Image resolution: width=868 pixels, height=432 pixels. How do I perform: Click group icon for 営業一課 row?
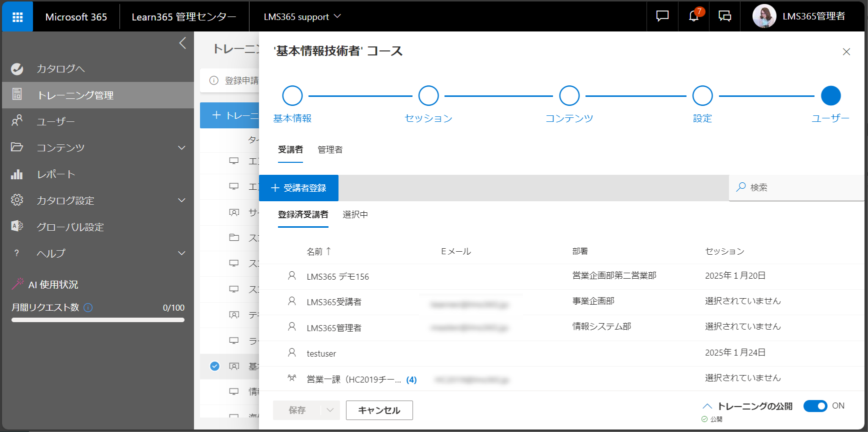[x=292, y=378]
